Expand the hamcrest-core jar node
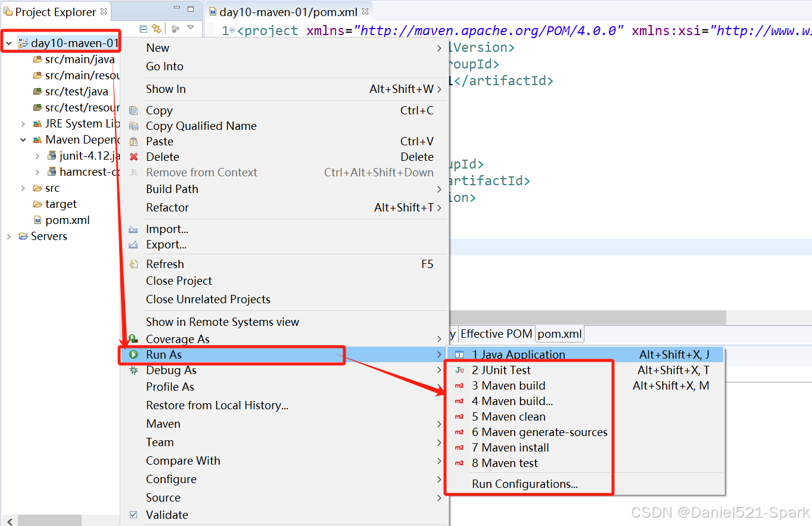Viewport: 812px width, 526px height. click(x=38, y=172)
